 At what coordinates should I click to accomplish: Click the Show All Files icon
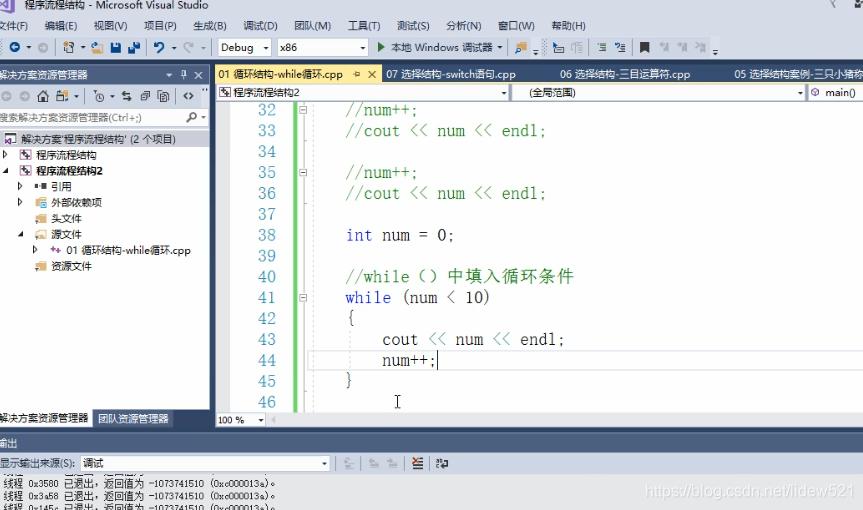click(163, 96)
